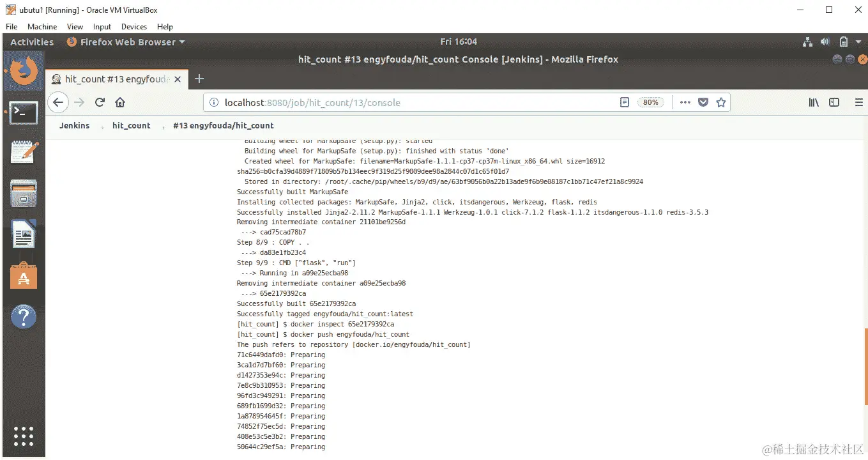This screenshot has height=460, width=868.
Task: Select the hit_count #13 browser tab
Action: click(116, 79)
